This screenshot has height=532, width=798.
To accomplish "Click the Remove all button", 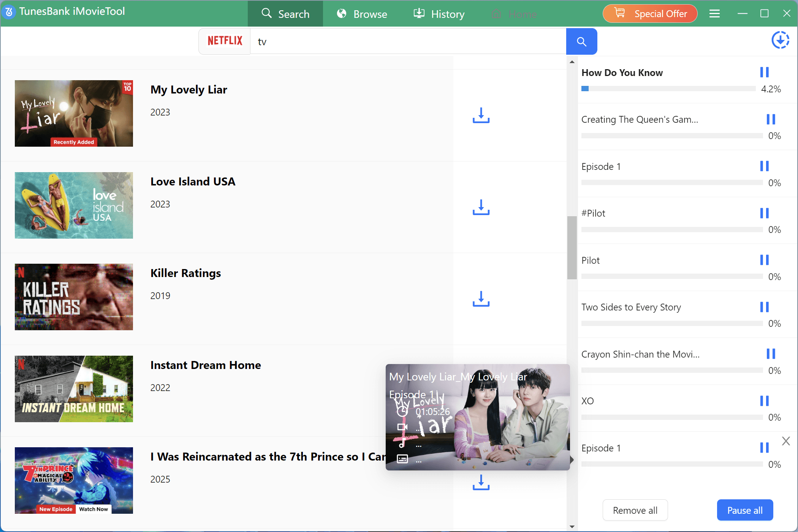I will pyautogui.click(x=635, y=510).
